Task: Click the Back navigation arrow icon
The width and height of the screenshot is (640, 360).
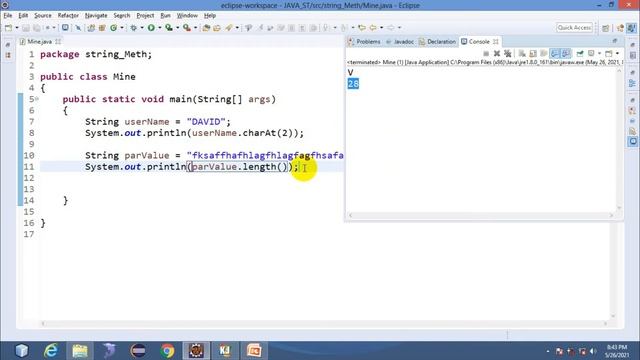Action: coord(373,28)
